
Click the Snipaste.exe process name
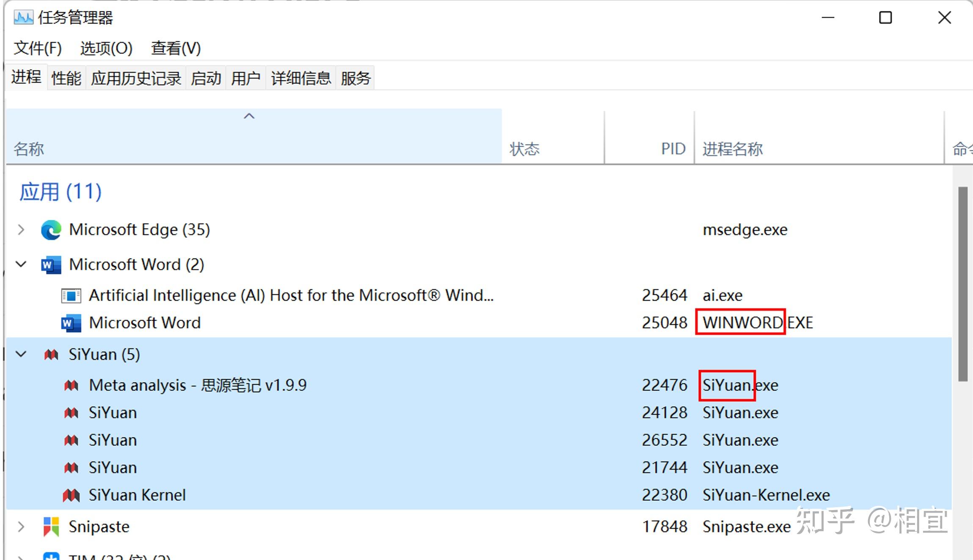pos(747,527)
